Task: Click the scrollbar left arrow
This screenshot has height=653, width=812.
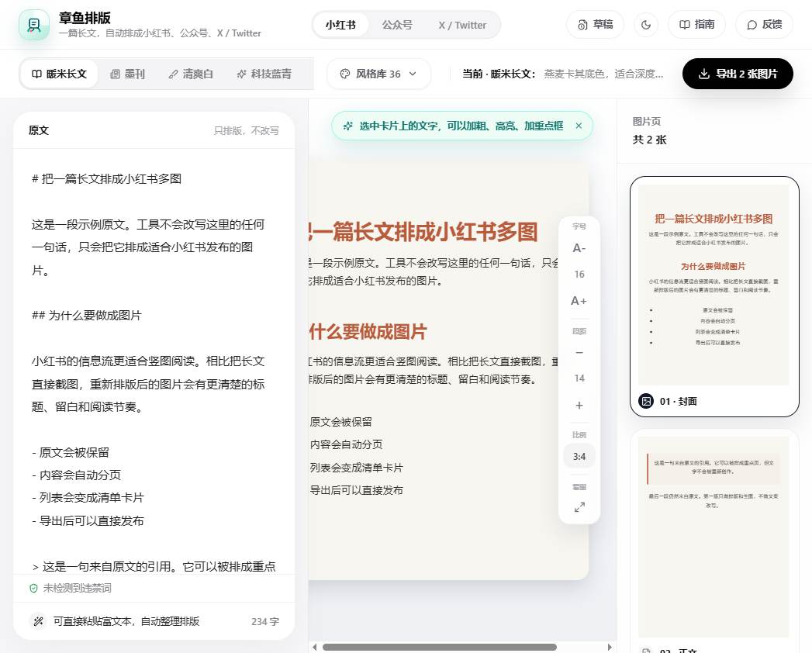Action: [314, 648]
